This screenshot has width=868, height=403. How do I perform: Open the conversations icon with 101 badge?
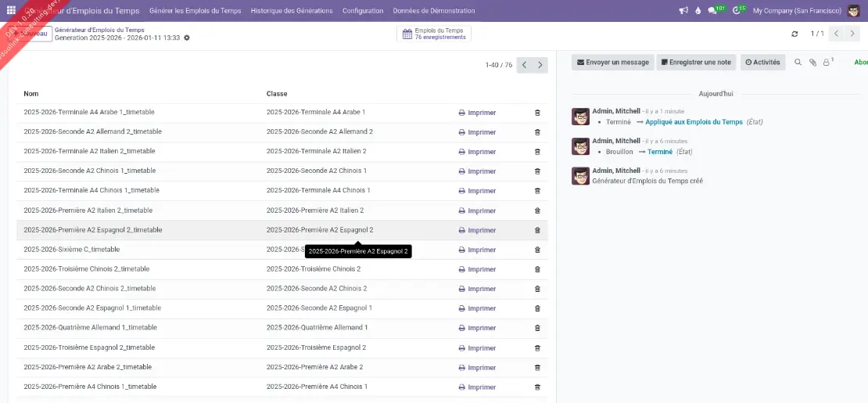point(714,11)
